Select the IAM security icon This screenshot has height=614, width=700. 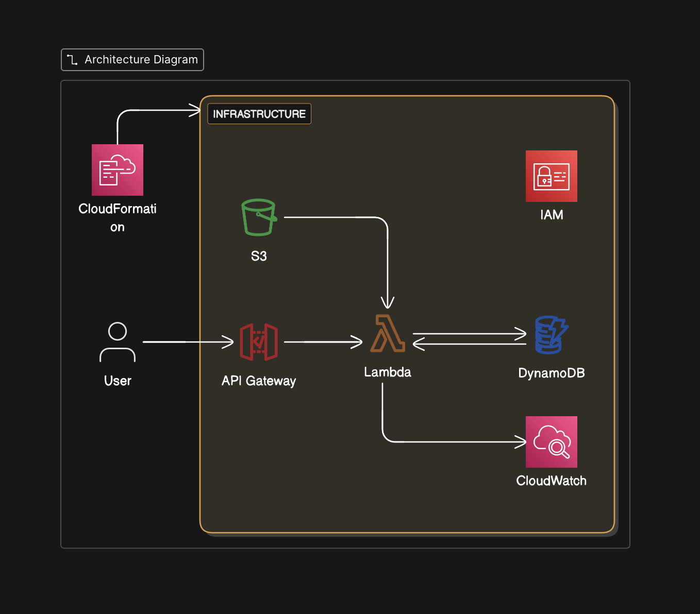pyautogui.click(x=551, y=176)
